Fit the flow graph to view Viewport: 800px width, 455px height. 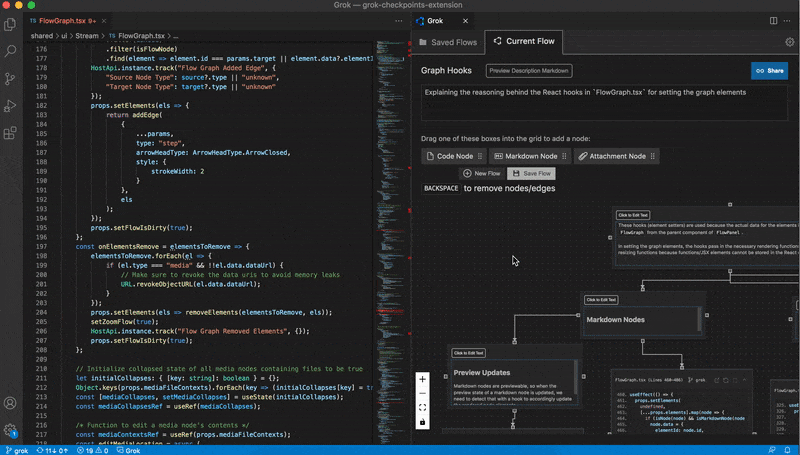point(422,408)
